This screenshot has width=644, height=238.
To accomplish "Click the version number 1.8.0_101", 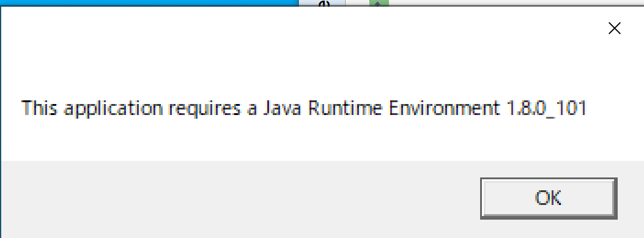I will click(x=546, y=108).
